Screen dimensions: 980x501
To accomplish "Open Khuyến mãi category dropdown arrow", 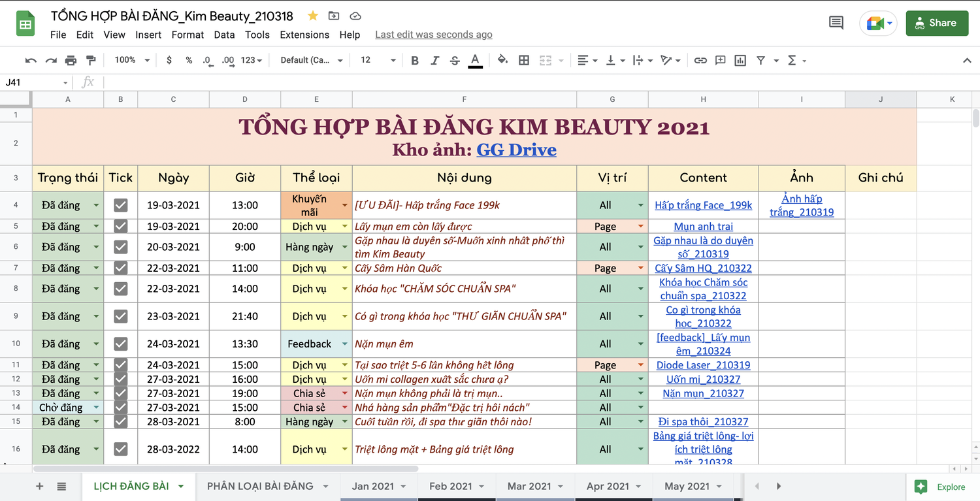I will [x=345, y=205].
